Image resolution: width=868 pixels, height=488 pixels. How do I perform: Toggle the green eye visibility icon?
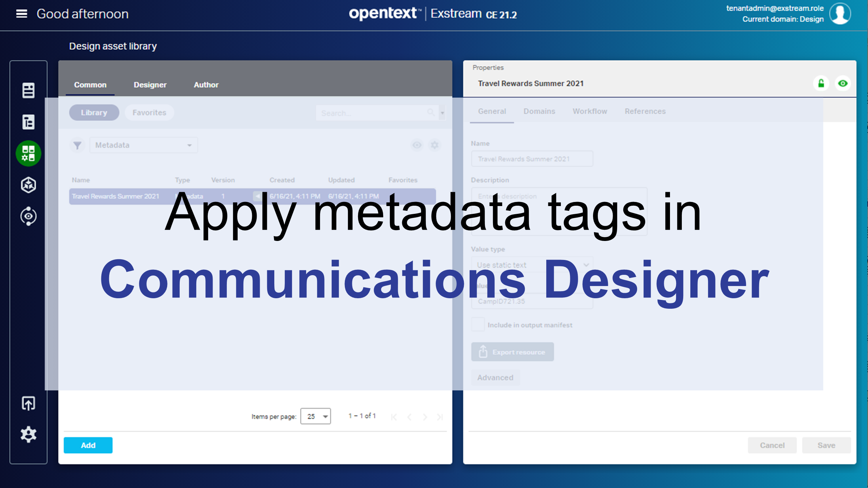point(843,83)
